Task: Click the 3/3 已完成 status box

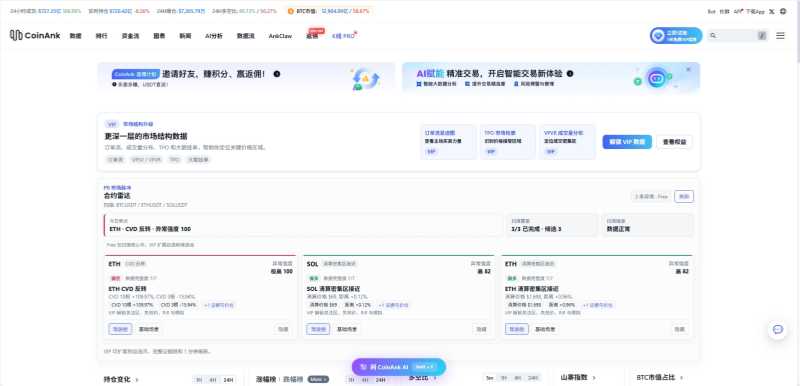Action: pos(552,225)
